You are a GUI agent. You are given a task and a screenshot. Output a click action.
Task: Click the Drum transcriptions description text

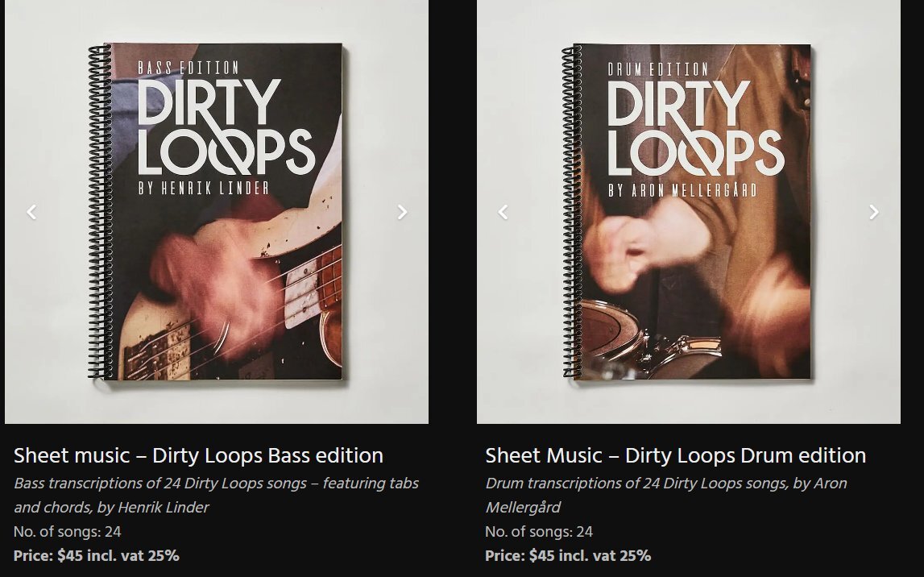[x=666, y=495]
